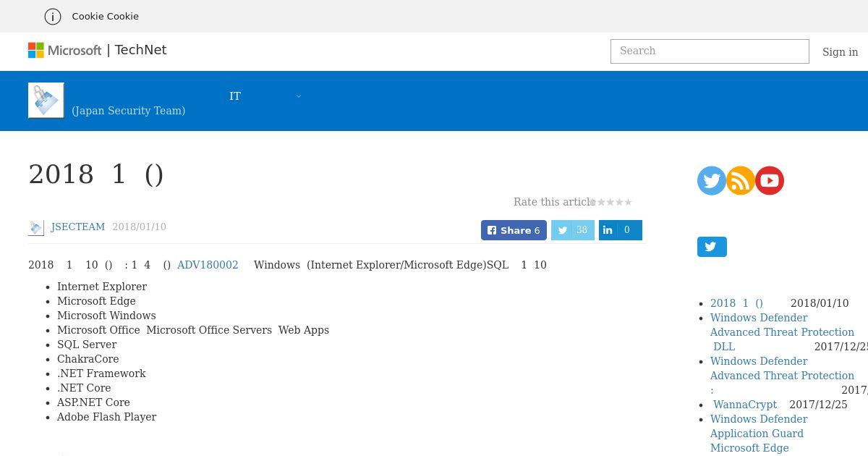The image size is (868, 456).
Task: Open the WannaCrypt post link
Action: pyautogui.click(x=745, y=405)
